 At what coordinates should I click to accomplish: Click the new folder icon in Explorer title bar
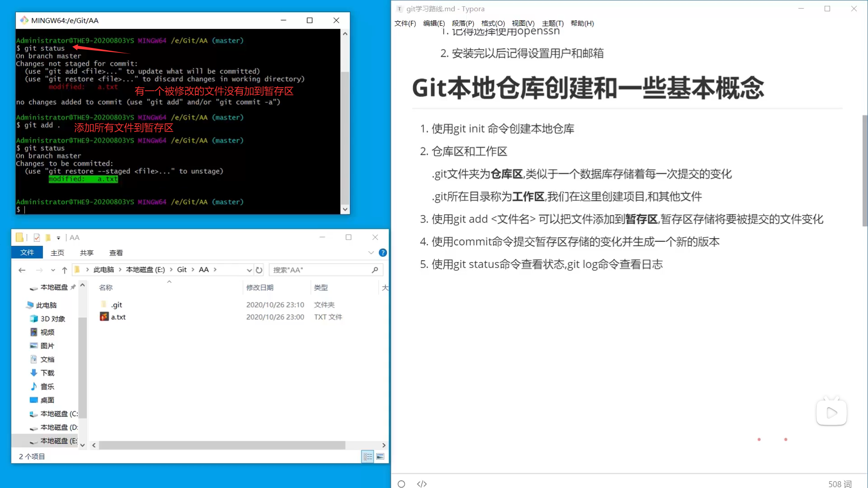[48, 238]
